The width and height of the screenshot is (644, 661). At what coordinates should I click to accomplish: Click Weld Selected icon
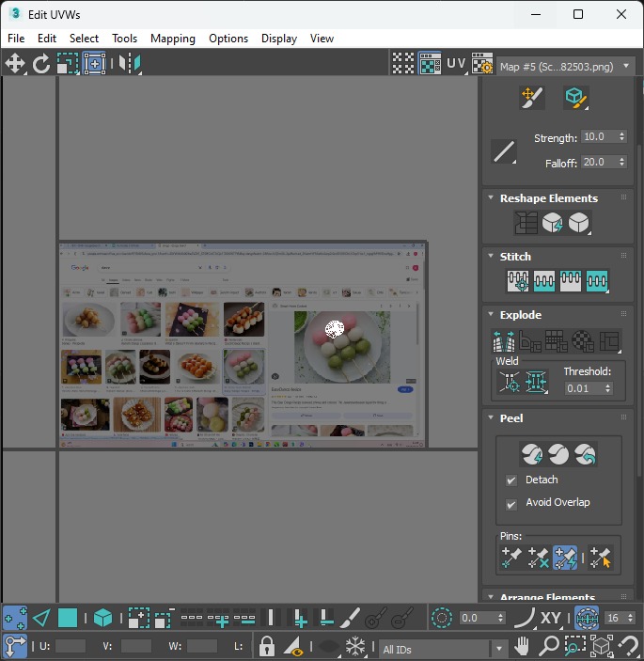tap(536, 382)
